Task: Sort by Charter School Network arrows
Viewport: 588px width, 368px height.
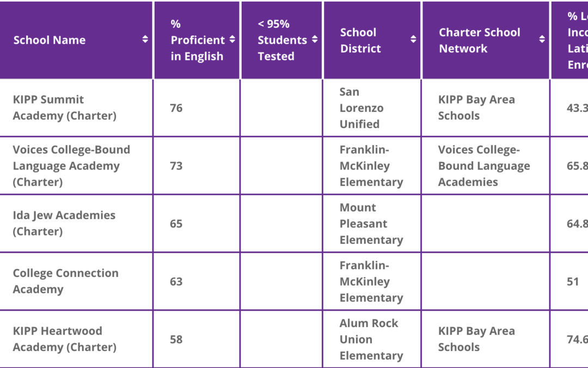Action: click(x=542, y=39)
